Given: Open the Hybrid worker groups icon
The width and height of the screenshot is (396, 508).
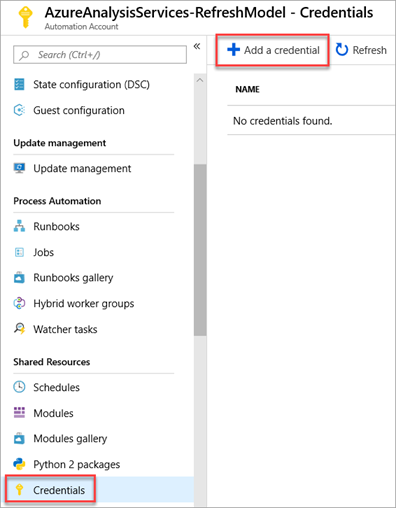Looking at the screenshot, I should pyautogui.click(x=19, y=303).
